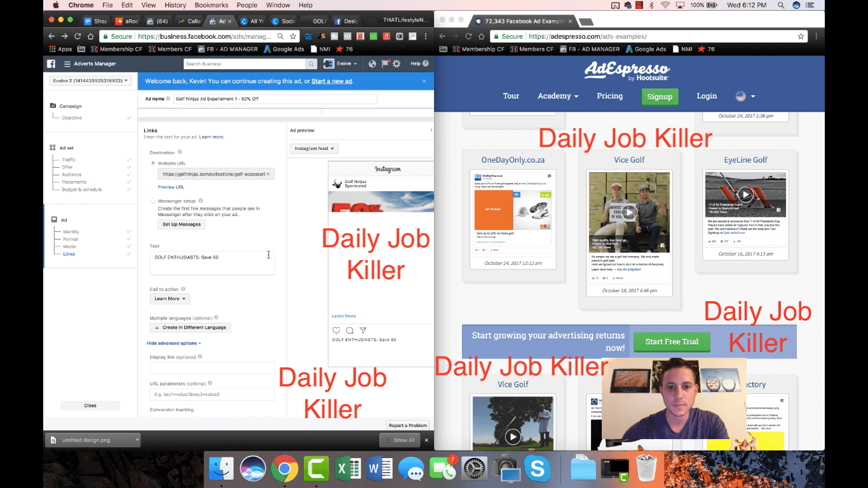
Task: Click the share arrow icon in Instagram preview
Action: tap(363, 330)
